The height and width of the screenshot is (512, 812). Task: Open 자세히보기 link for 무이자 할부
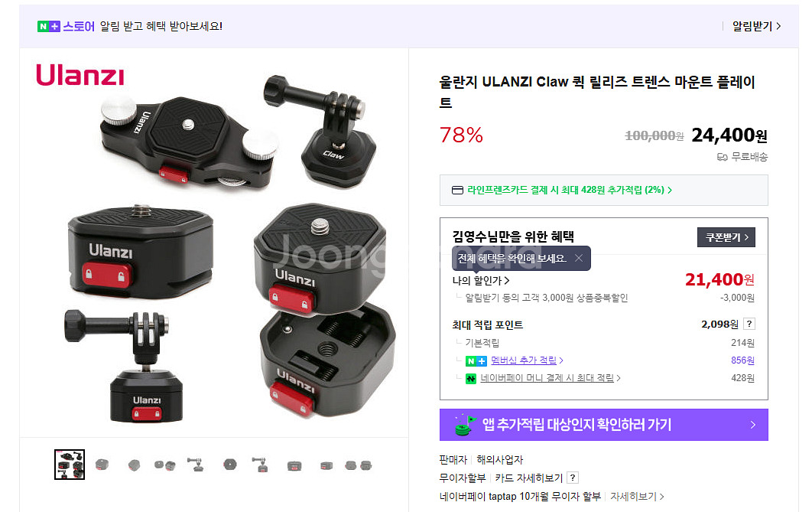(x=637, y=497)
